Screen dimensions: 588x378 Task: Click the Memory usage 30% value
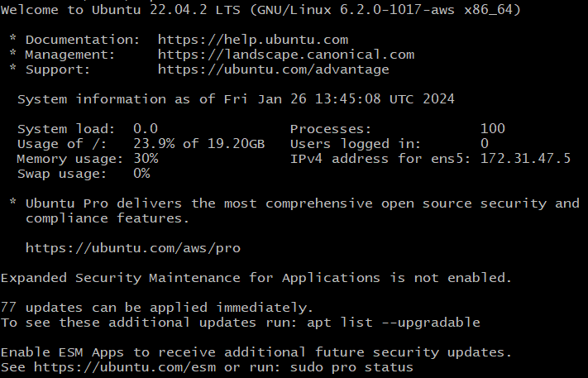click(146, 159)
